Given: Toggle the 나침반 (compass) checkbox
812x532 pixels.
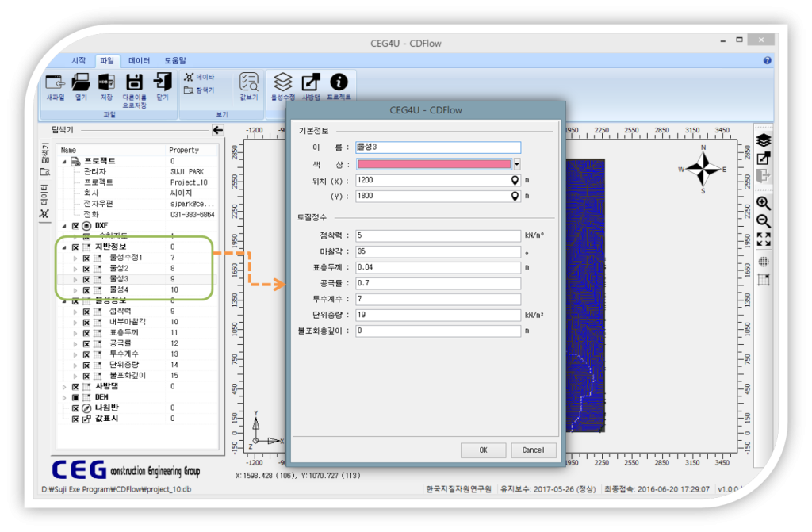Looking at the screenshot, I should [75, 408].
